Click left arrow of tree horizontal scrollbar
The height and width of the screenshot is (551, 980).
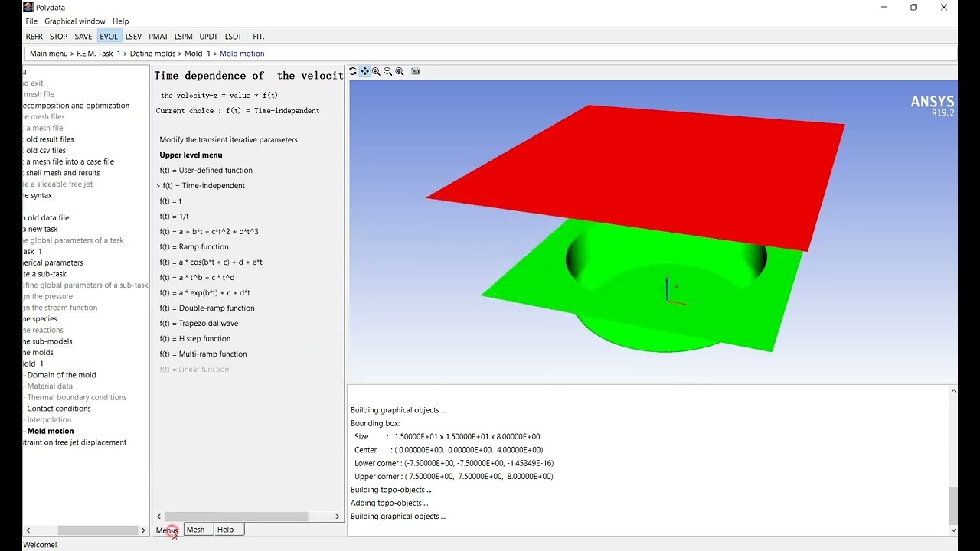28,530
